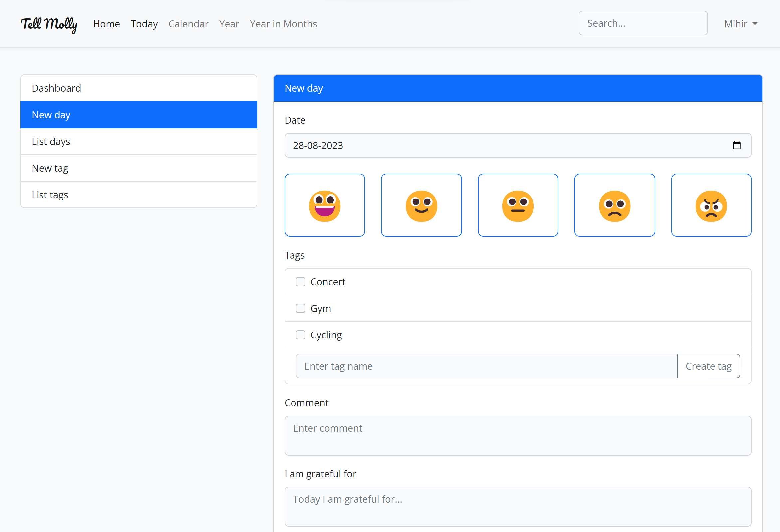Expand the Mihir user dropdown
Viewport: 780px width, 532px height.
point(741,24)
